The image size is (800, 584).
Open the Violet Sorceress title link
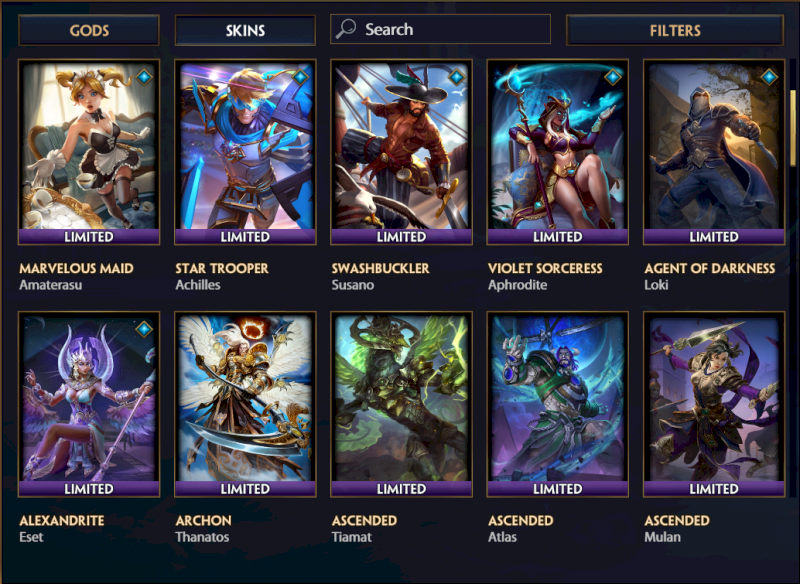[545, 268]
